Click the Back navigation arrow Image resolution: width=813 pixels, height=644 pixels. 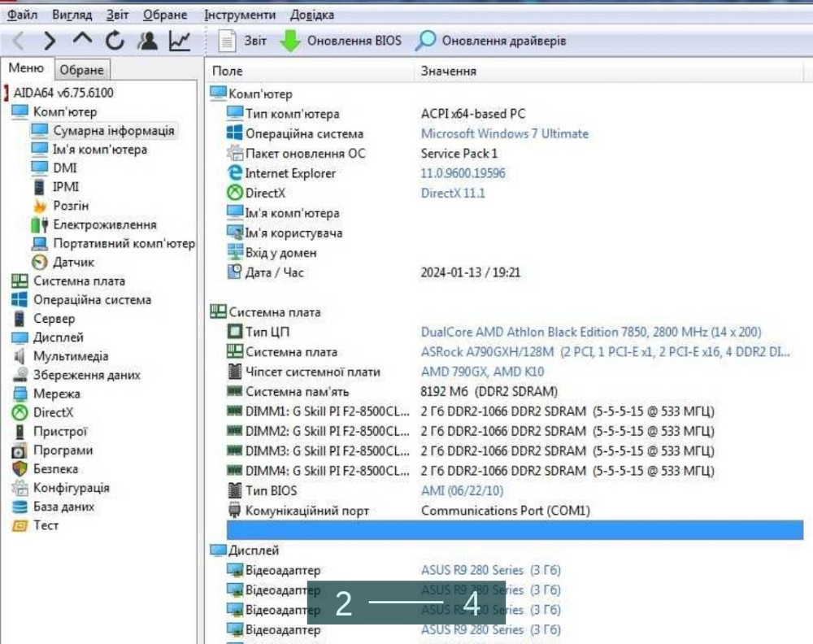(x=18, y=41)
